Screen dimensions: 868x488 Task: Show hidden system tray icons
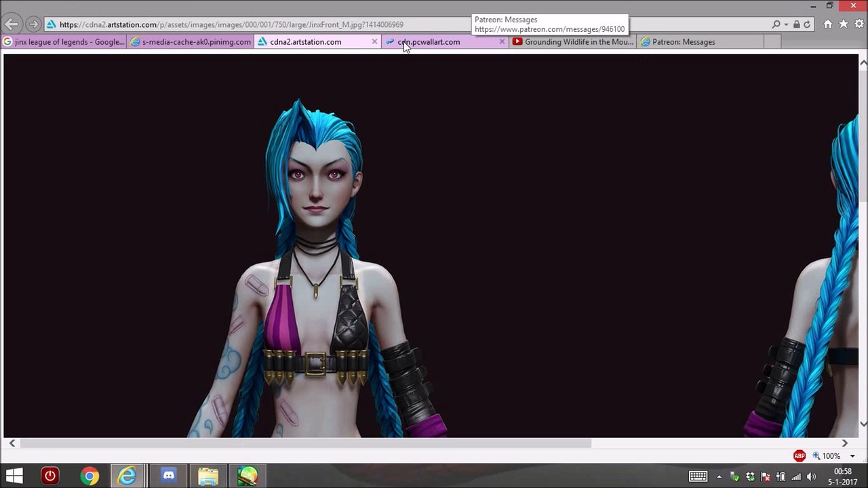click(719, 476)
